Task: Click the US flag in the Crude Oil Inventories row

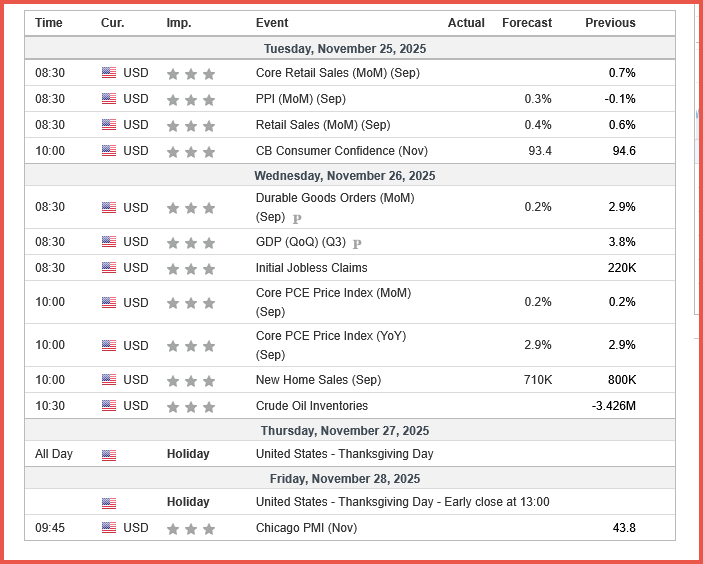Action: (109, 407)
